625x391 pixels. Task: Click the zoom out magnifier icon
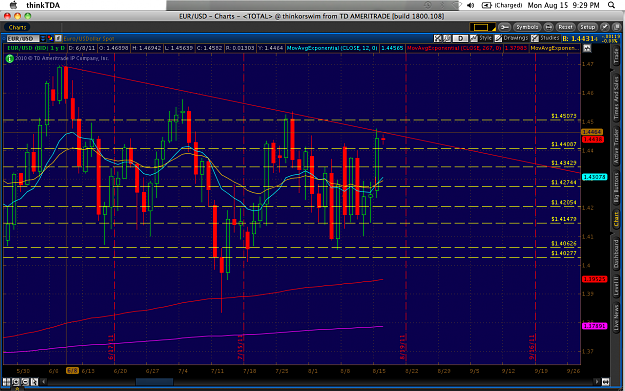click(25, 382)
